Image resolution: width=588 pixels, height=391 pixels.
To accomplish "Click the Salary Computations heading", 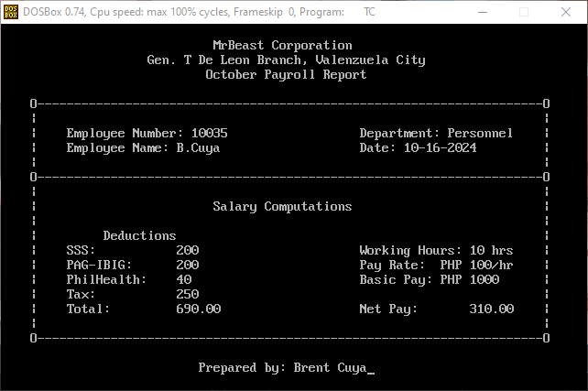I will (282, 206).
